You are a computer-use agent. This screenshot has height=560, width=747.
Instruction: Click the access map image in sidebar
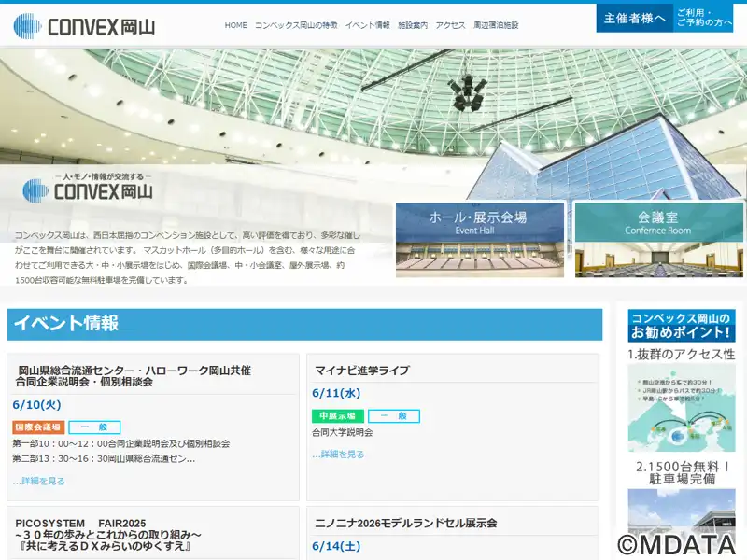(x=682, y=408)
